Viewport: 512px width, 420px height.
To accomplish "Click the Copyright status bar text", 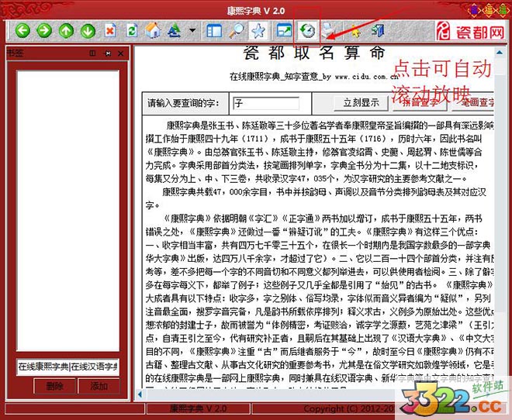I will pyautogui.click(x=349, y=408).
